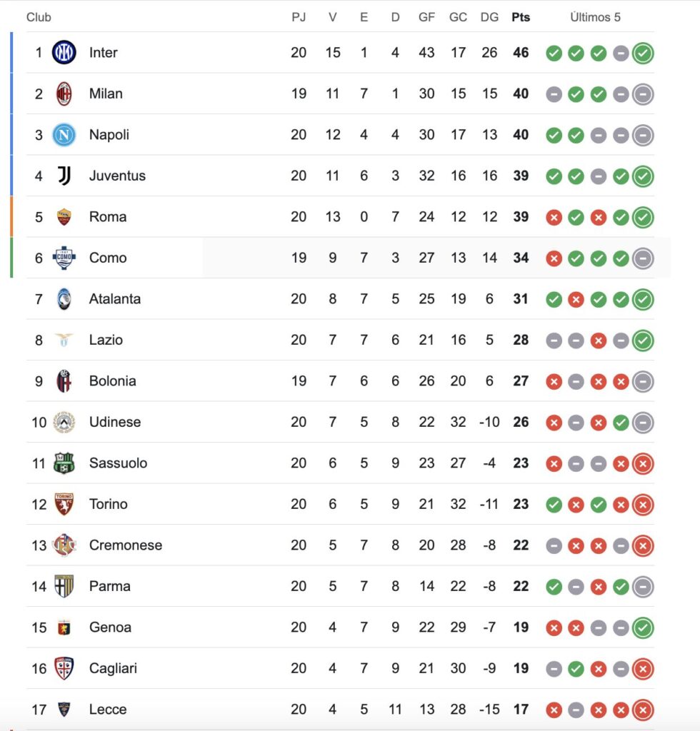Screen dimensions: 700x731
Task: Click the Milan club crest icon
Action: point(64,94)
